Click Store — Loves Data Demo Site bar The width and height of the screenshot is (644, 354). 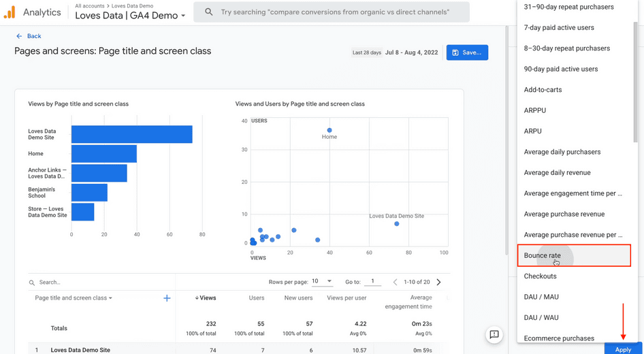click(82, 212)
